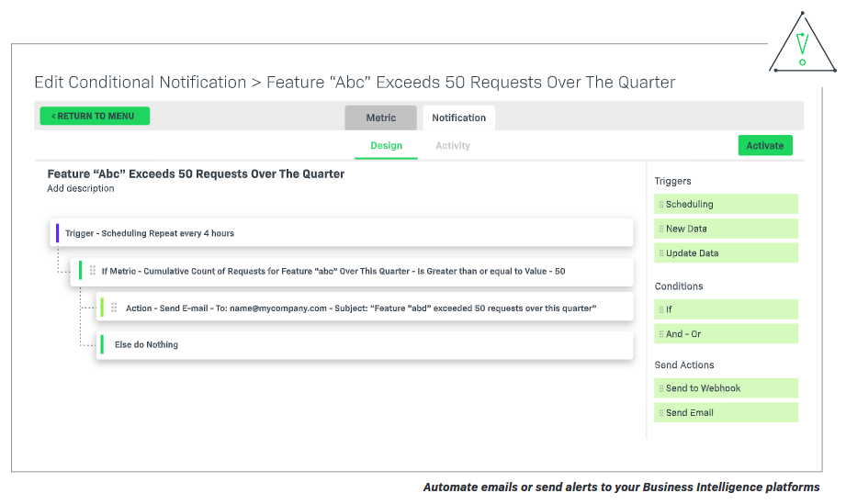Click drag handle on the If Metric row
846x504 pixels.
[x=92, y=271]
